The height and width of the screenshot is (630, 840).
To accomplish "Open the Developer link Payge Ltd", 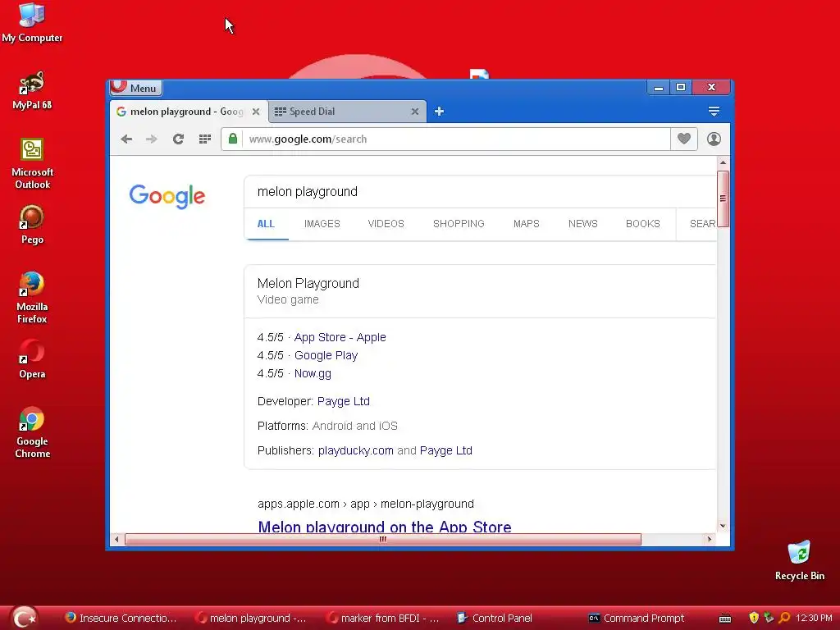I will [344, 401].
